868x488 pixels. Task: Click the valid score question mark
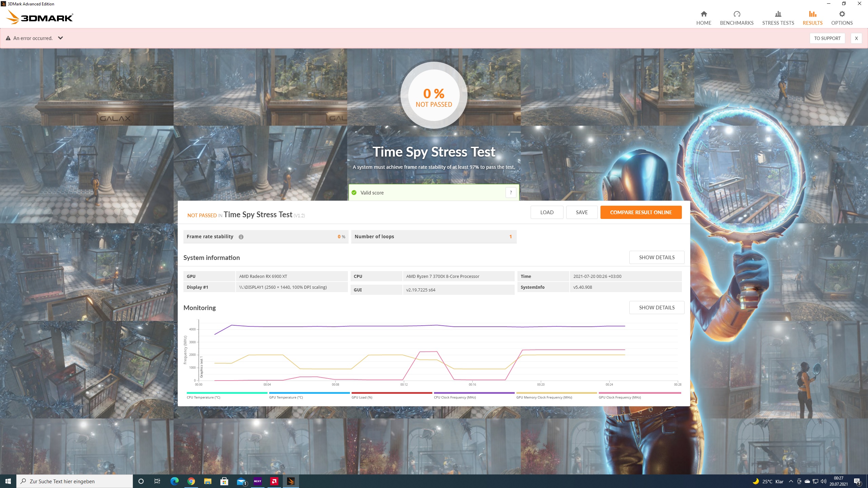(511, 192)
